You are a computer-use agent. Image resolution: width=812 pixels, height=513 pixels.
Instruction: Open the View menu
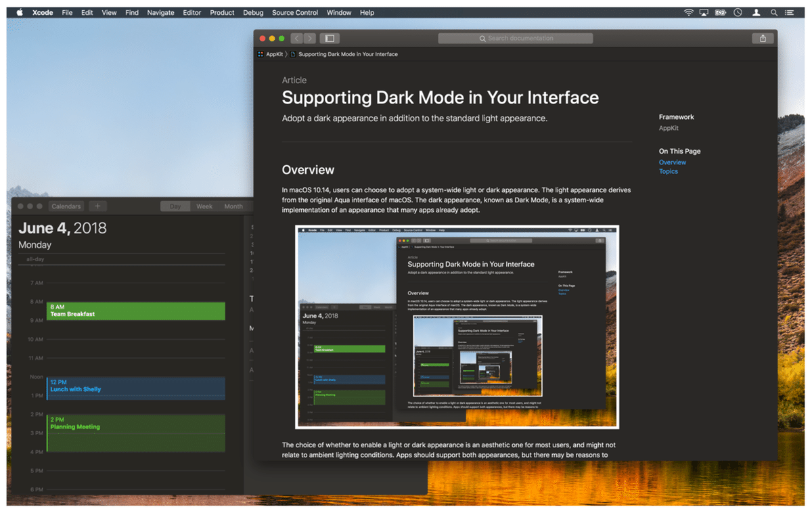[109, 13]
